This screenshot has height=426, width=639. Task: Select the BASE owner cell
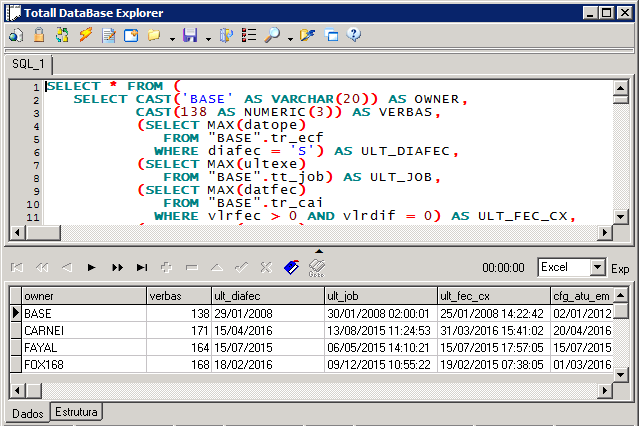point(84,313)
